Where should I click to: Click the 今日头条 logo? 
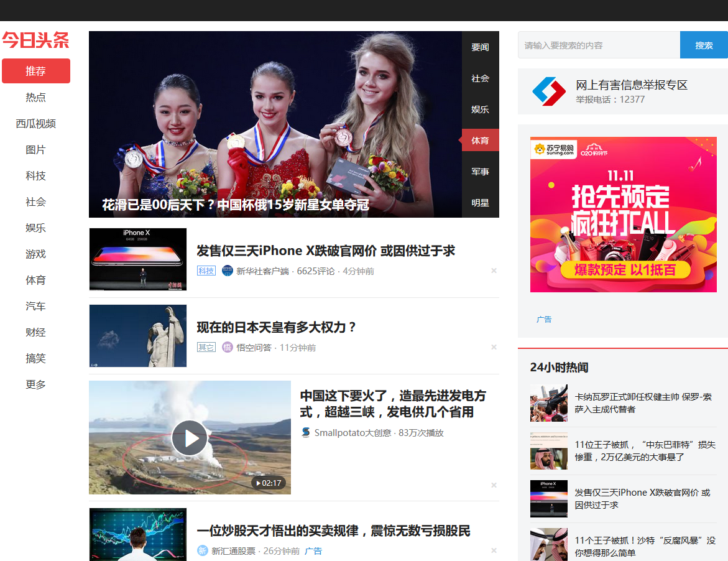pyautogui.click(x=36, y=40)
